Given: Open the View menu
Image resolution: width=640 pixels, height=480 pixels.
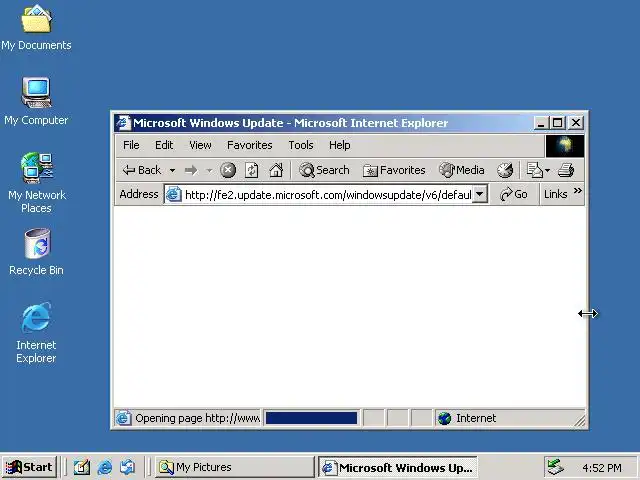Looking at the screenshot, I should click(x=200, y=145).
